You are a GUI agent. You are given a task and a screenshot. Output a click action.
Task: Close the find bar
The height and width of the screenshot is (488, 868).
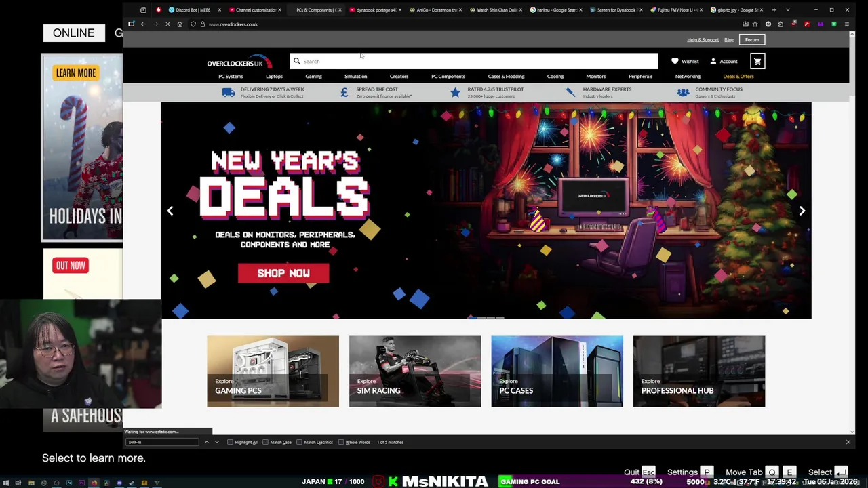click(x=848, y=442)
